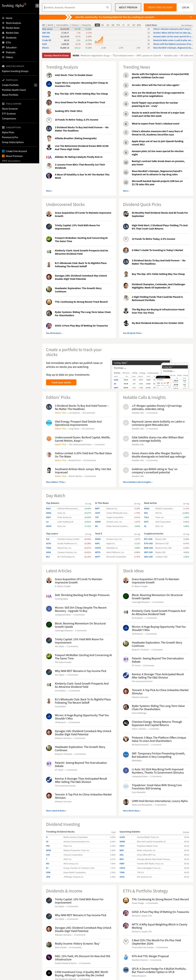
Task: Open NVDA ticker in Most Active
Action: point(147,509)
